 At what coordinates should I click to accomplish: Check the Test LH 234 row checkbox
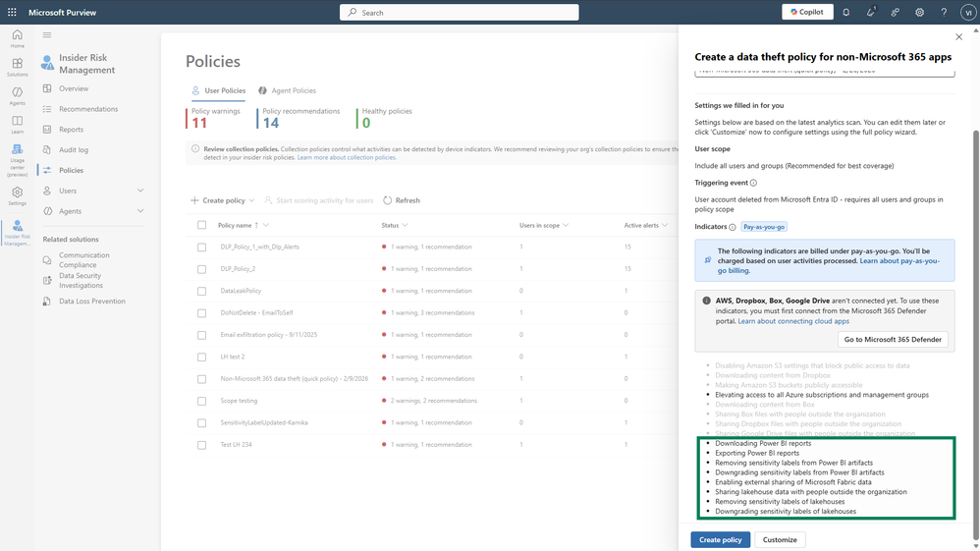coord(201,445)
